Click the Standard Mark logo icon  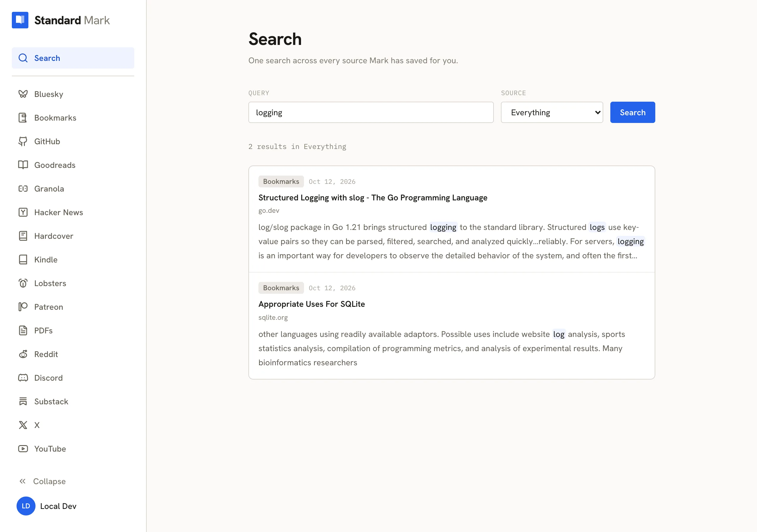tap(20, 20)
